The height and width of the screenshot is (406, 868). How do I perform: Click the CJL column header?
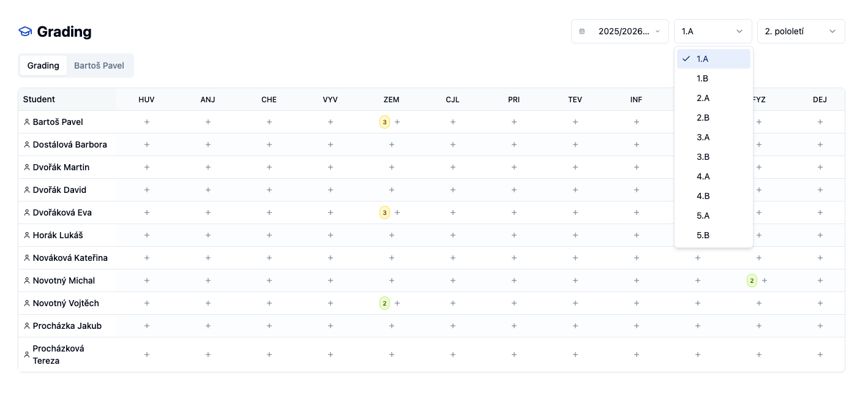453,100
